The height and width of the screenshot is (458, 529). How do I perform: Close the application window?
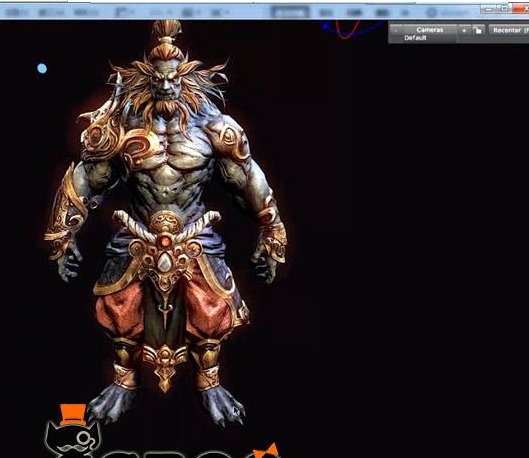[521, 8]
